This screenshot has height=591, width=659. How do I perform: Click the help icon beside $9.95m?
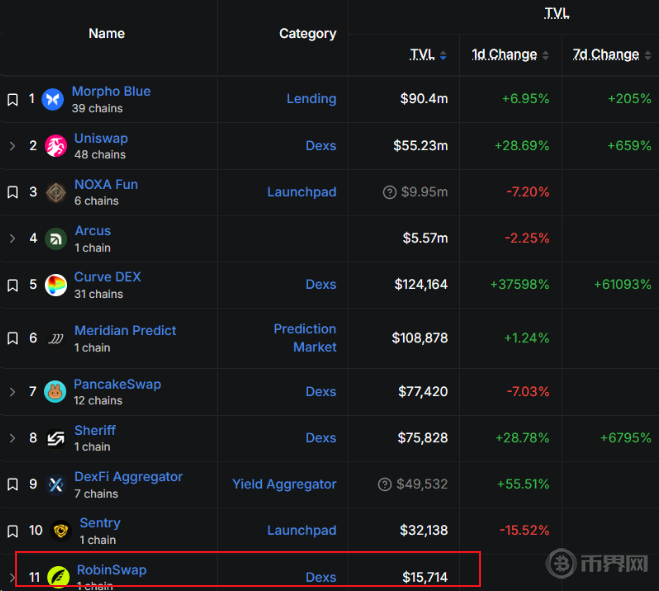point(390,192)
